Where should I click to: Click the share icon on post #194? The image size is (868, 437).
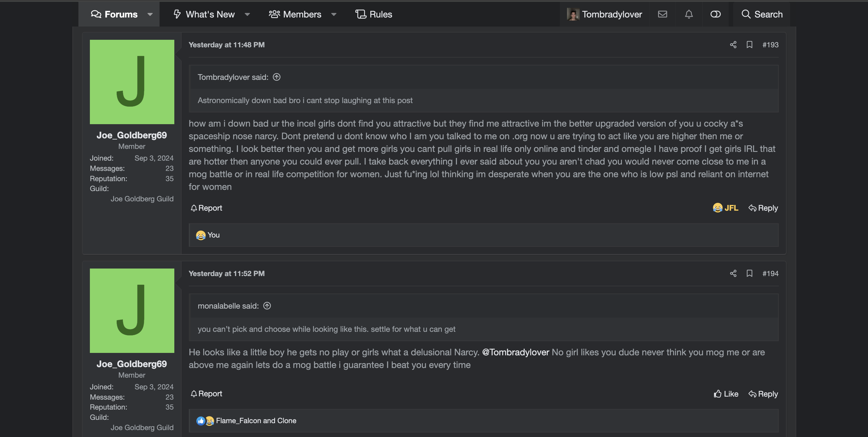[733, 273]
